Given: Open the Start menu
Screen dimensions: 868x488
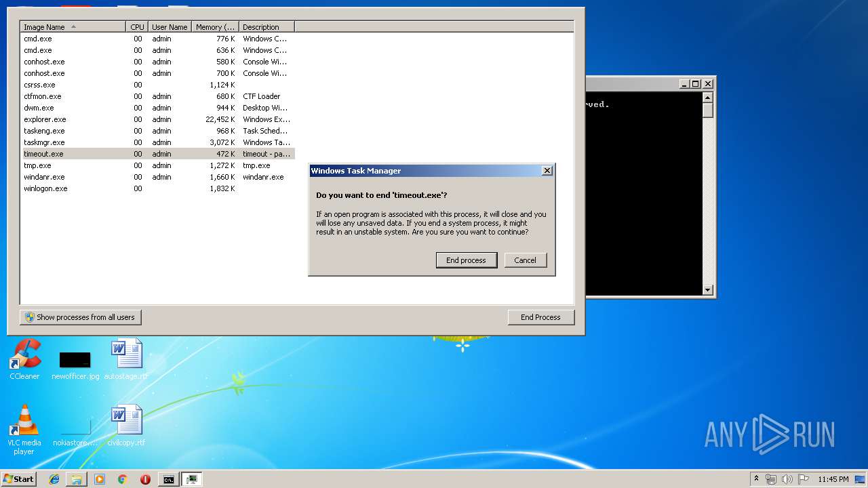Looking at the screenshot, I should (x=18, y=479).
